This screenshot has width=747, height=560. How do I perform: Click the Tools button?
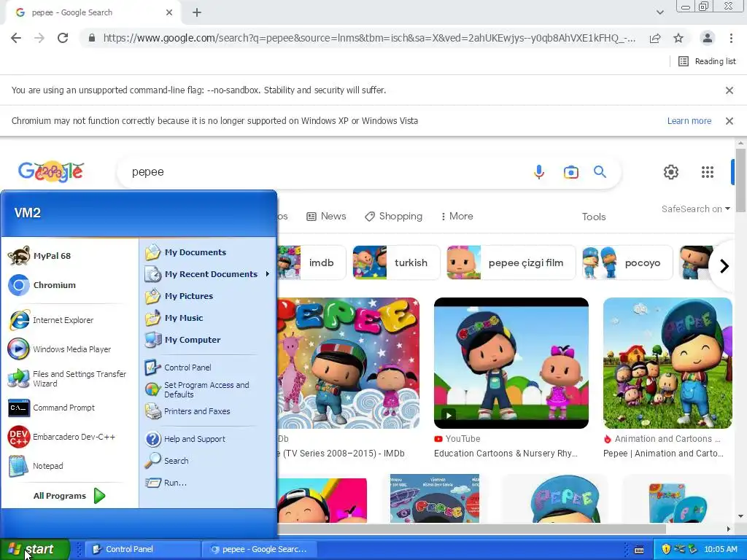pos(594,217)
